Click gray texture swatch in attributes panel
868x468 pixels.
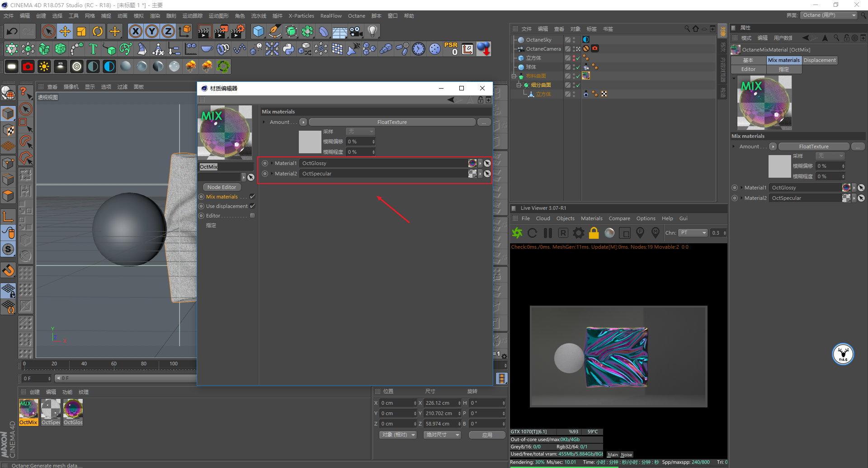click(779, 166)
